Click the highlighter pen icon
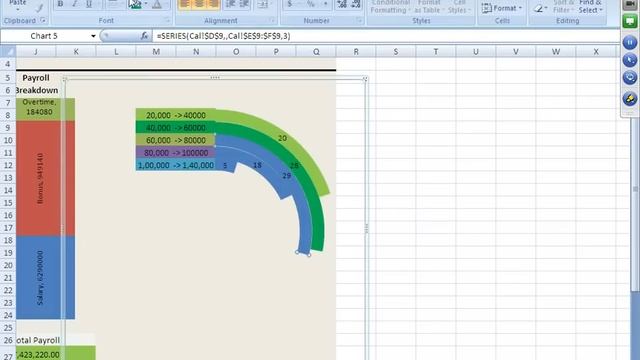The width and height of the screenshot is (640, 360). coord(630,98)
